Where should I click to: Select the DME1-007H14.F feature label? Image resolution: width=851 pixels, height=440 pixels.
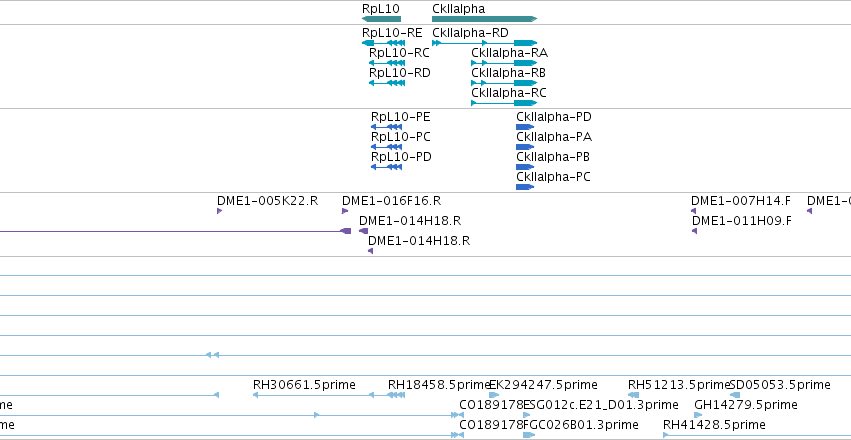(x=741, y=201)
